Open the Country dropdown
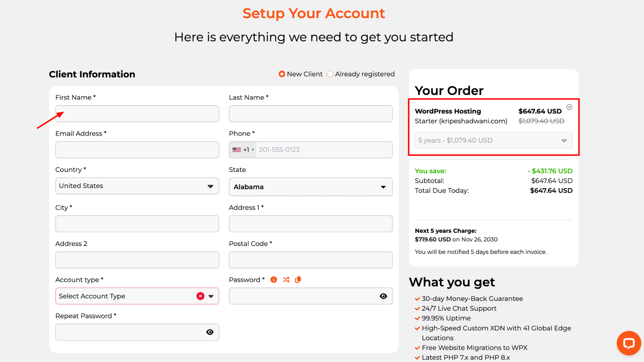Viewport: 644px width, 362px height. click(137, 186)
